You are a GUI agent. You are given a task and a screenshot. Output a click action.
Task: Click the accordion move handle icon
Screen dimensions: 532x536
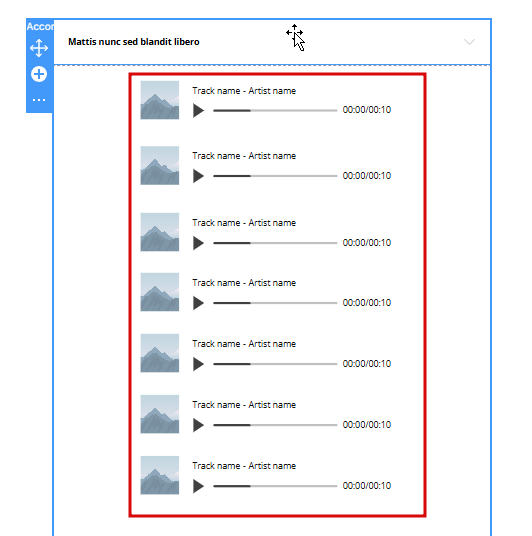pos(39,48)
